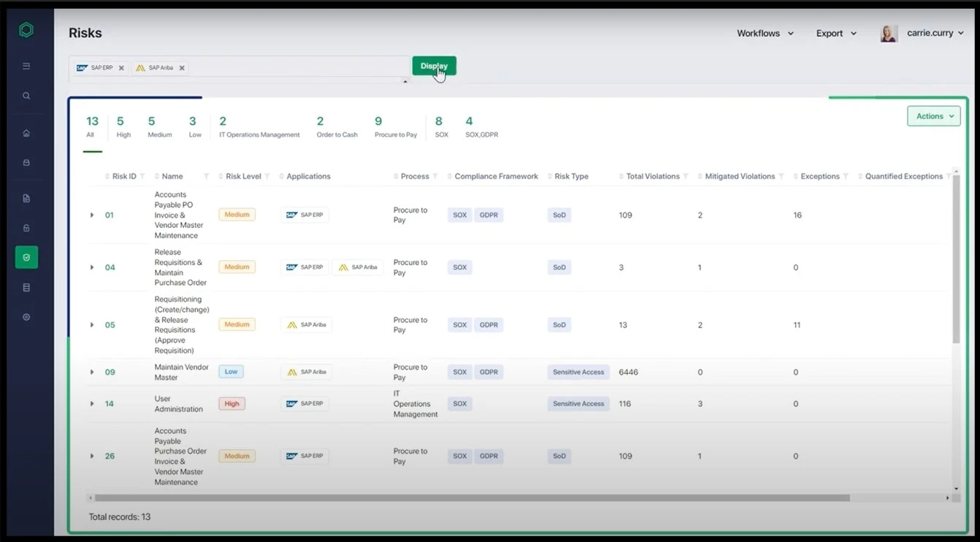Image resolution: width=980 pixels, height=542 pixels.
Task: Remove the SAP ERP filter tag
Action: coord(120,67)
